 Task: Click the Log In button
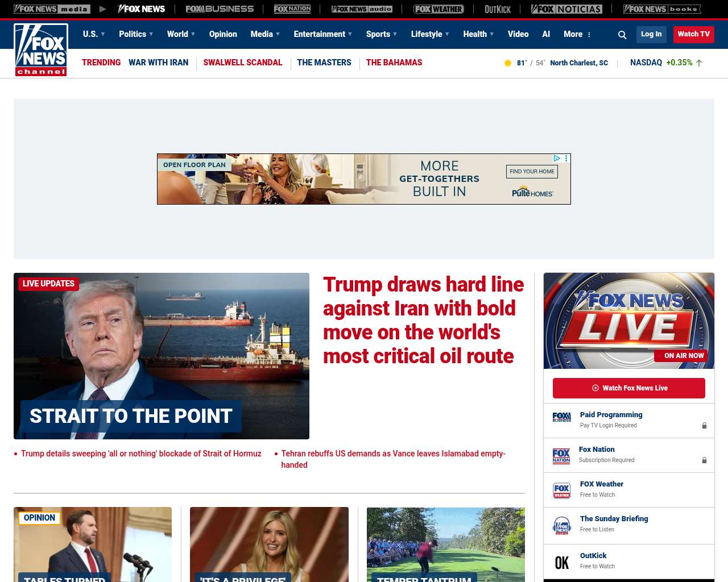651,34
